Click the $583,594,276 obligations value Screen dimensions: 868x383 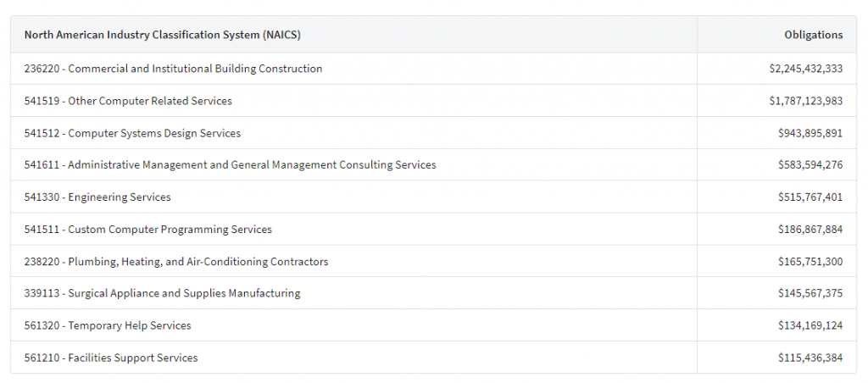click(x=810, y=165)
